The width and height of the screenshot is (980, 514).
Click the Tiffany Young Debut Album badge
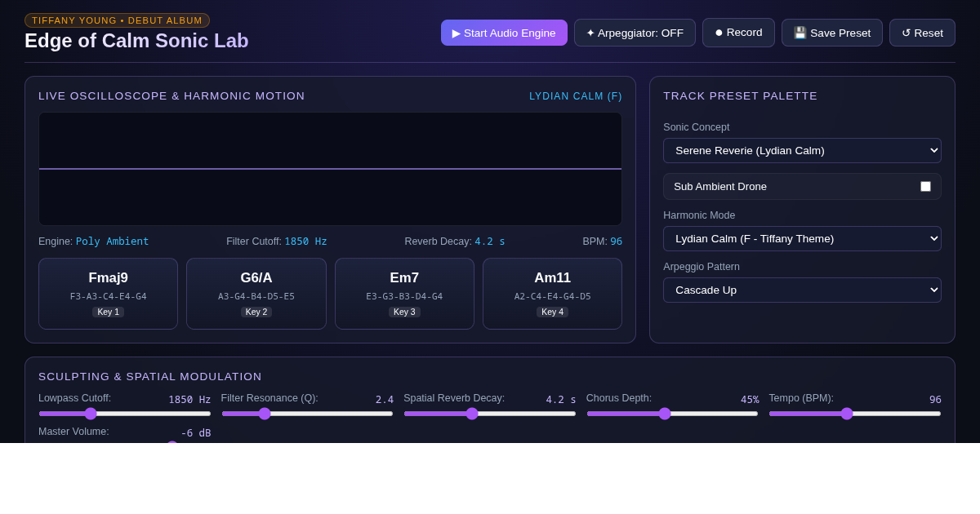coord(117,20)
